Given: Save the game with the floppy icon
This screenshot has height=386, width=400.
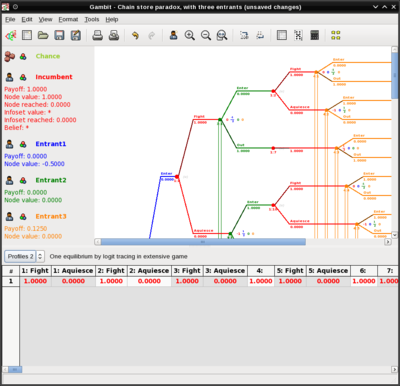Looking at the screenshot, I should tap(59, 35).
